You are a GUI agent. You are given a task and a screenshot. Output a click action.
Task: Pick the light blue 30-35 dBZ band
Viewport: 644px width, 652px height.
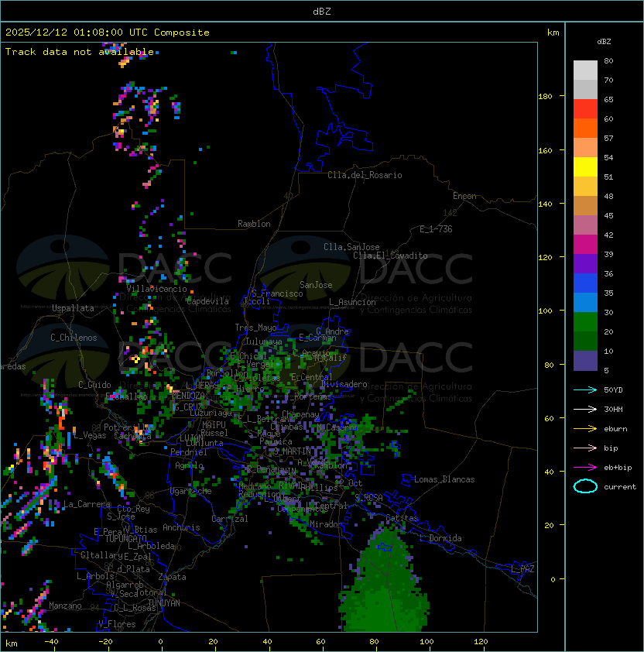tap(585, 303)
